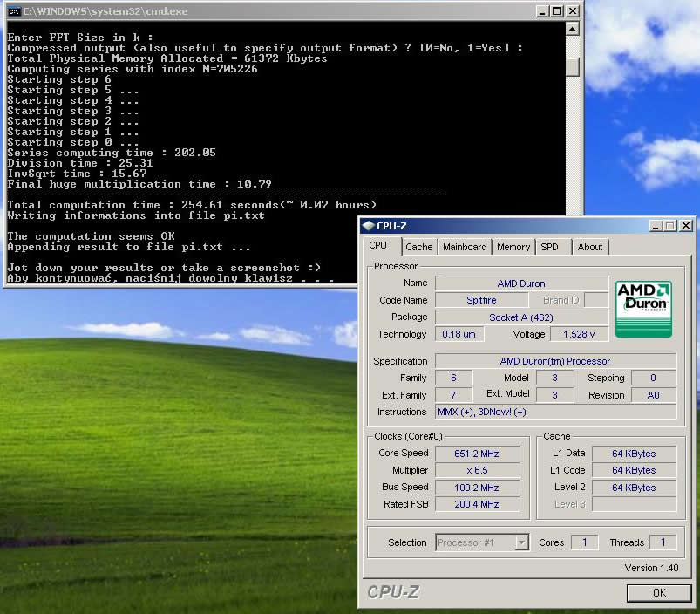Image resolution: width=700 pixels, height=614 pixels.
Task: Click 'Computing series with index N=705226' line
Action: [133, 69]
